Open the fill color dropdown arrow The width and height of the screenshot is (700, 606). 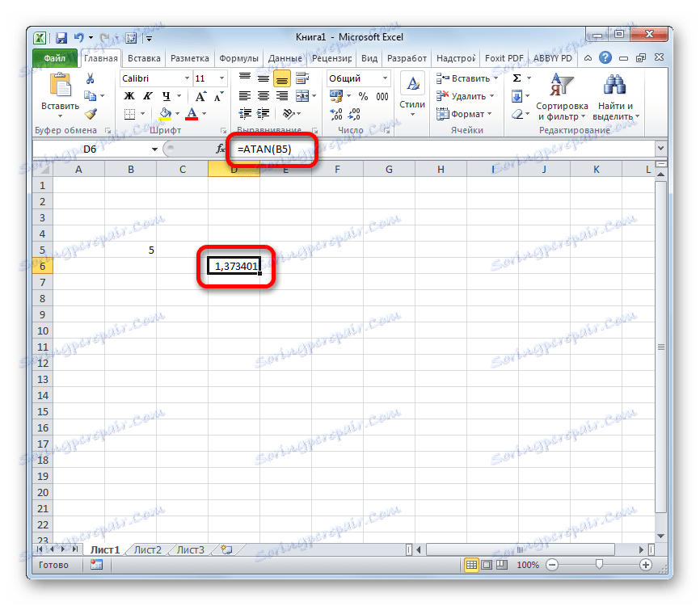(175, 114)
